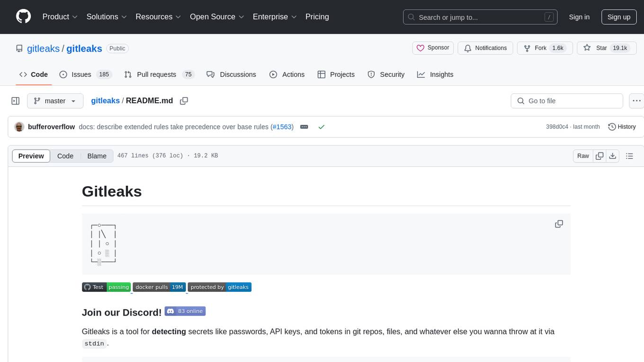Viewport: 644px width, 362px height.
Task: Open the file History
Action: 622,127
